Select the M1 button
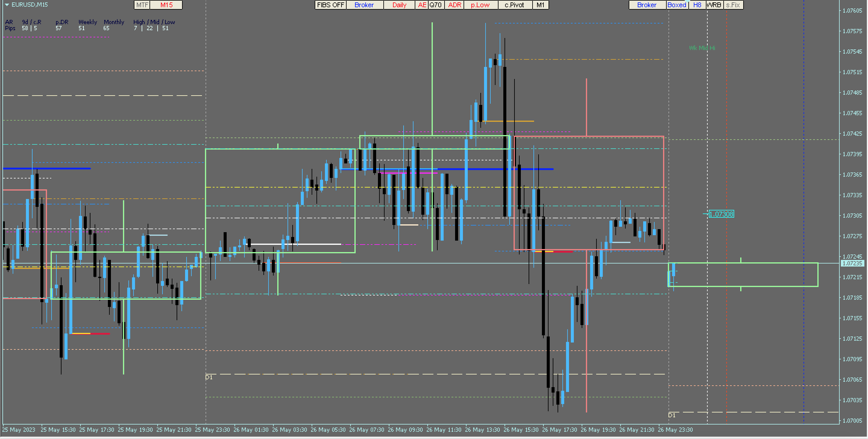868x439 pixels. [540, 5]
